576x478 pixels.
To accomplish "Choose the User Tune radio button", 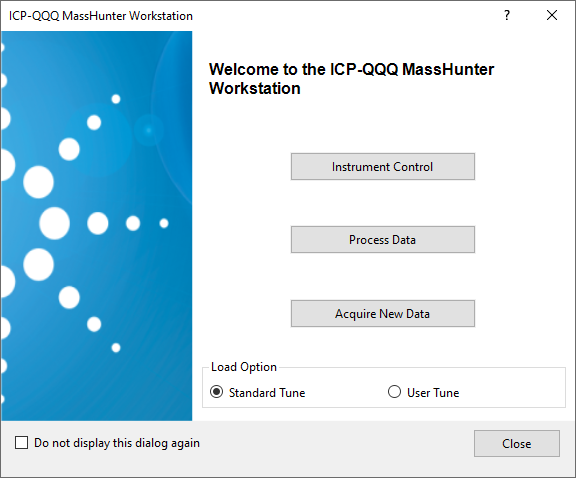I will (394, 392).
